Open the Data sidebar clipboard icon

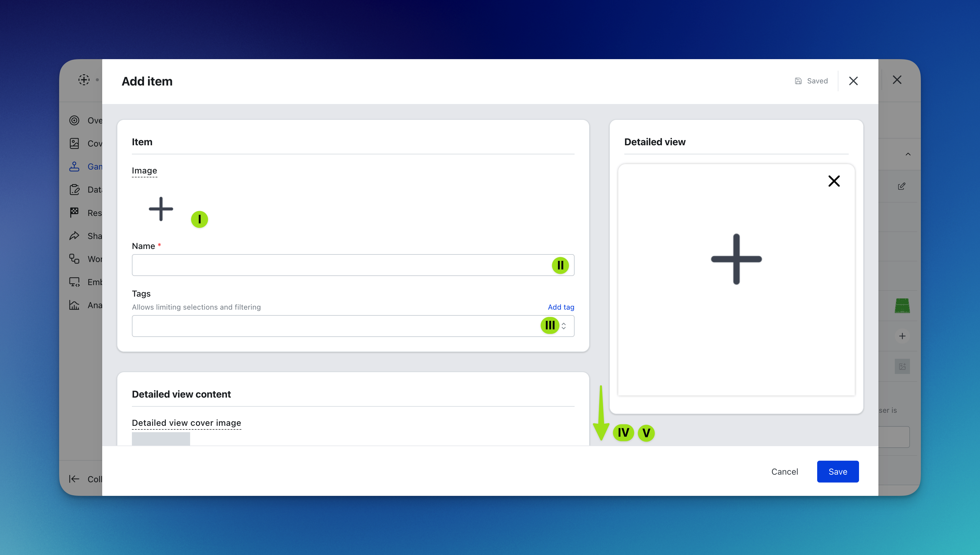pyautogui.click(x=74, y=190)
